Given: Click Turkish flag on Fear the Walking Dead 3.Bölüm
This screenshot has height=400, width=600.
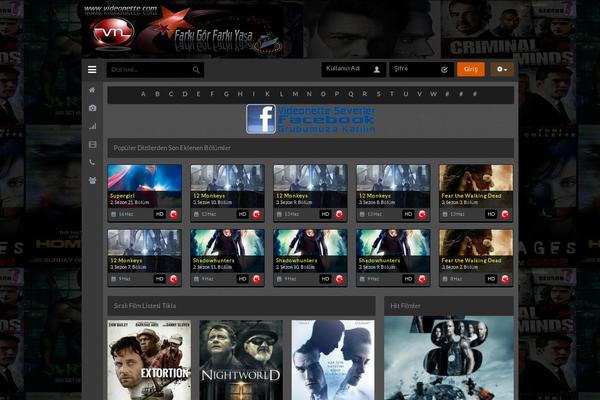Looking at the screenshot, I should (505, 214).
